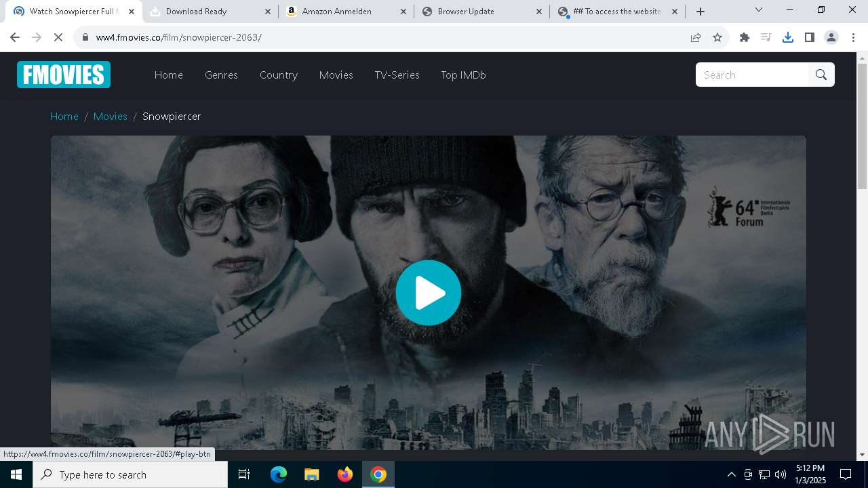This screenshot has width=868, height=488.
Task: Open File Explorer from taskbar
Action: [x=312, y=474]
